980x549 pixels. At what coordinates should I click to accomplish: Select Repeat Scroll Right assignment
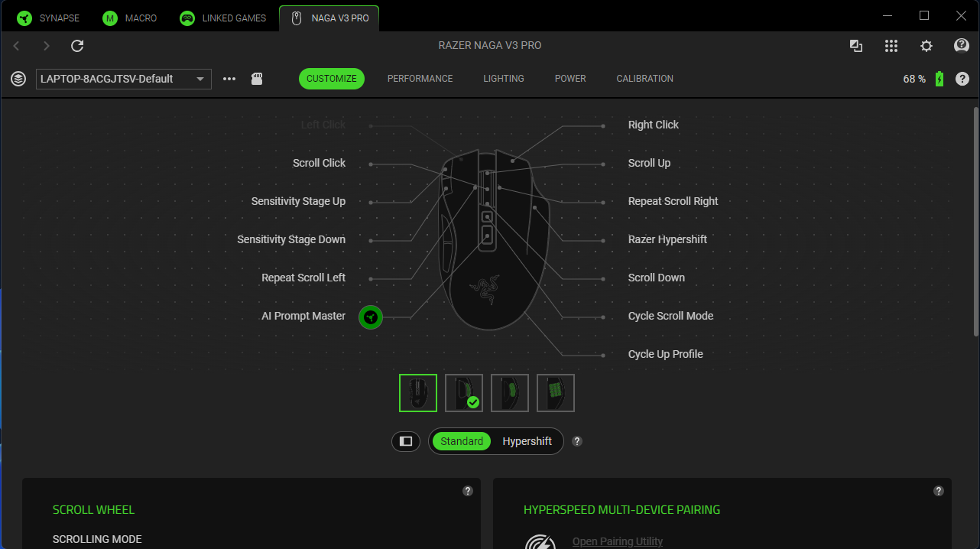[x=673, y=201]
